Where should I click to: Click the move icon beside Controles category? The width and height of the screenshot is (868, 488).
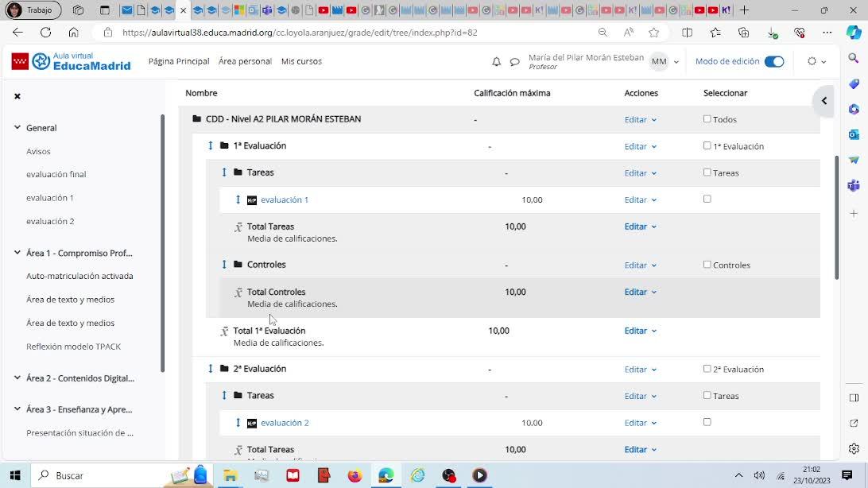point(224,265)
